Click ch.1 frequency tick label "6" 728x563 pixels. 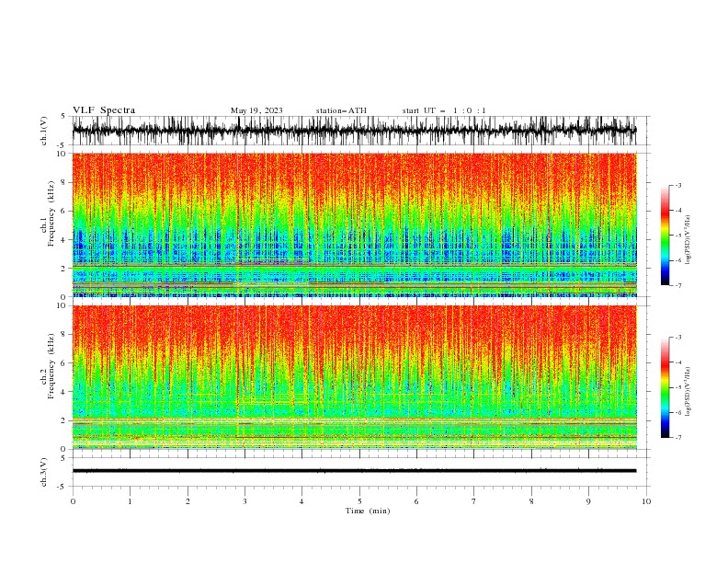pyautogui.click(x=63, y=211)
